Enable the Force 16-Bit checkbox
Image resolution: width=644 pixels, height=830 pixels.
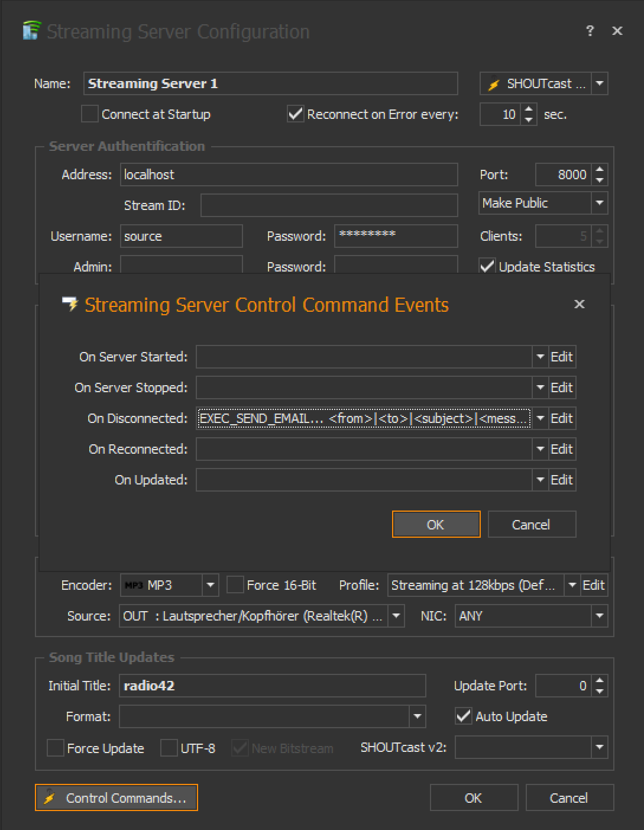[235, 585]
